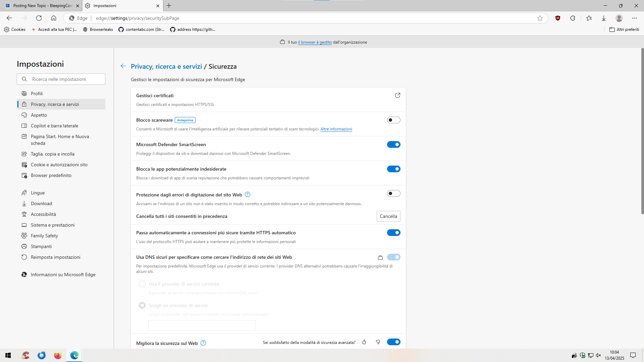Open Profili settings section

[x=61, y=94]
